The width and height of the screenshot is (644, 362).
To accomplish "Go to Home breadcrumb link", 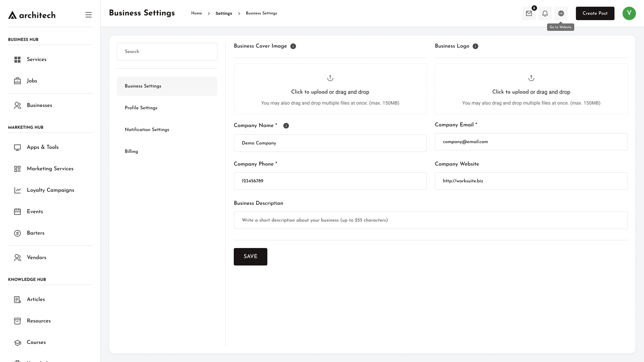I will coord(197,13).
